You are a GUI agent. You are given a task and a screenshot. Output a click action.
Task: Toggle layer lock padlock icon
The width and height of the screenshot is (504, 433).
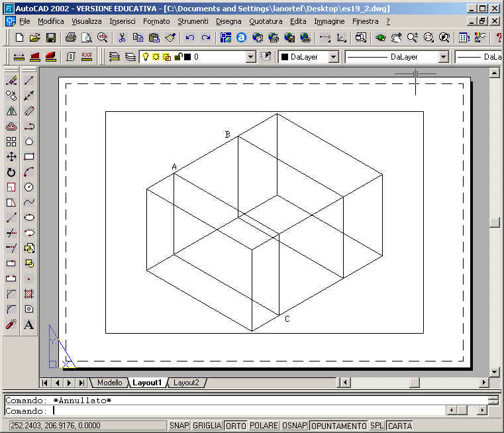(x=177, y=57)
